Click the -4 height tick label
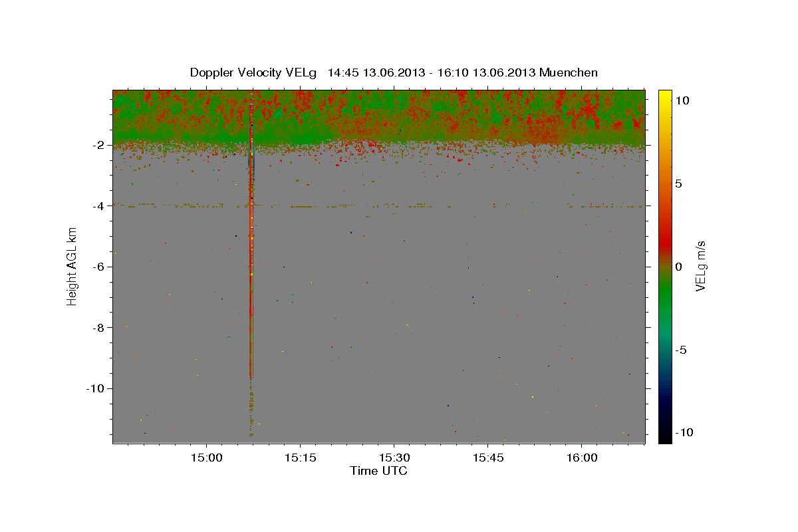Screen dimensions: 798x532 99,206
